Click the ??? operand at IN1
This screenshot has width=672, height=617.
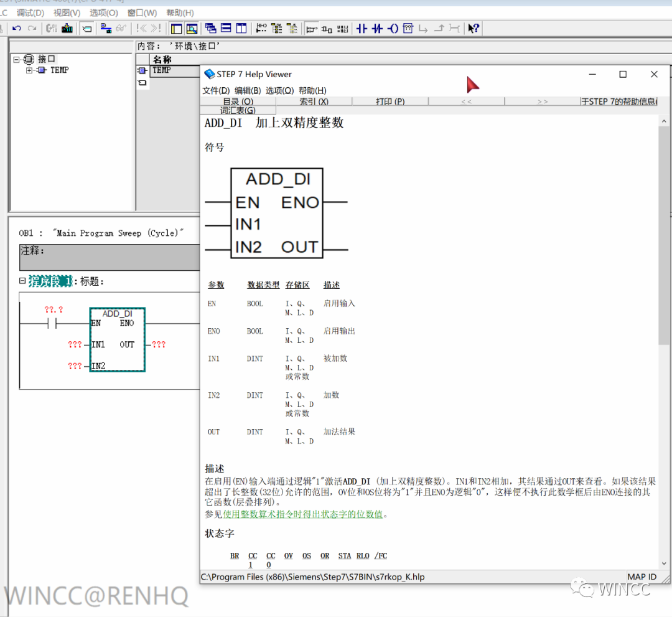pos(75,344)
